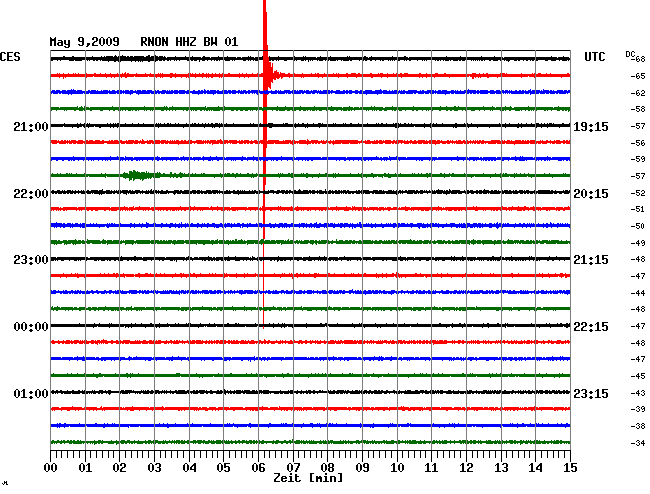650x494 pixels.
Task: Select the 22:00 CES time label
Action: pyautogui.click(x=31, y=194)
